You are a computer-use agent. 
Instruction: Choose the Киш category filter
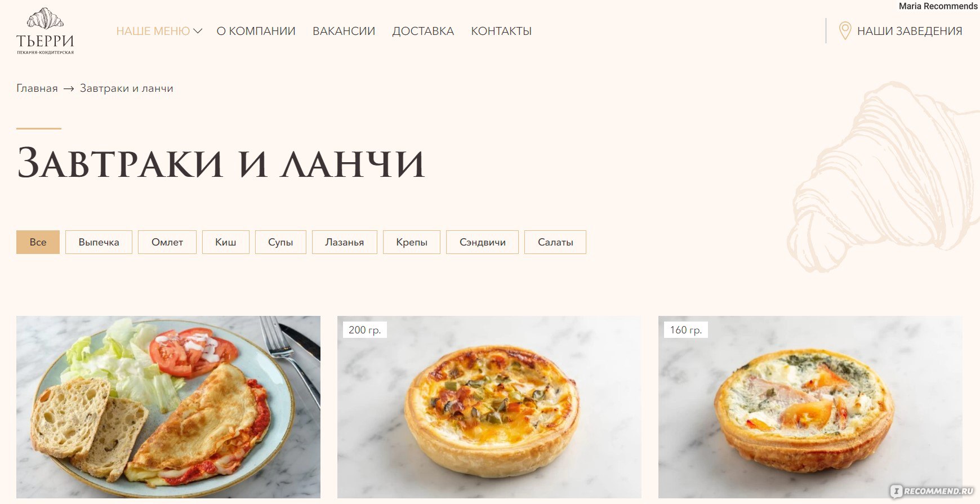226,242
